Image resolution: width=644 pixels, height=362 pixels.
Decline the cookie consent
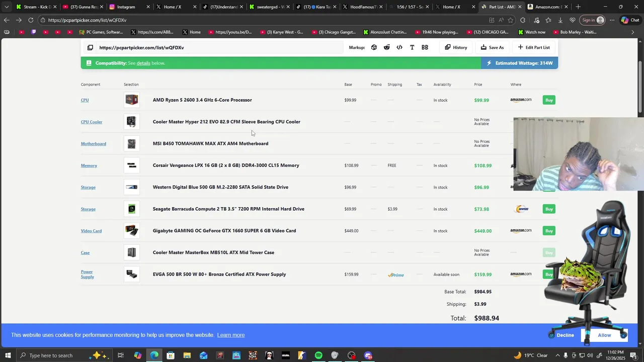[x=565, y=335]
